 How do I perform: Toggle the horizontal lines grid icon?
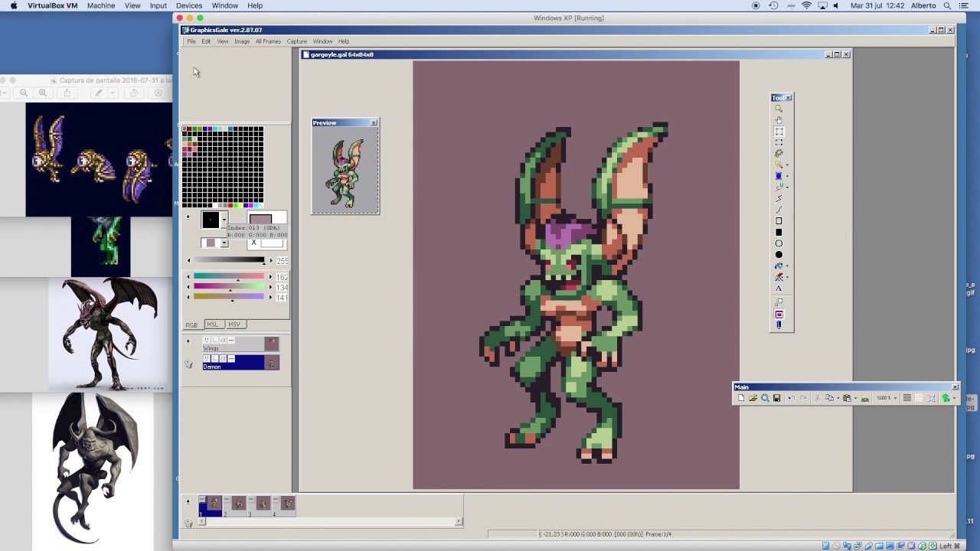tap(907, 398)
